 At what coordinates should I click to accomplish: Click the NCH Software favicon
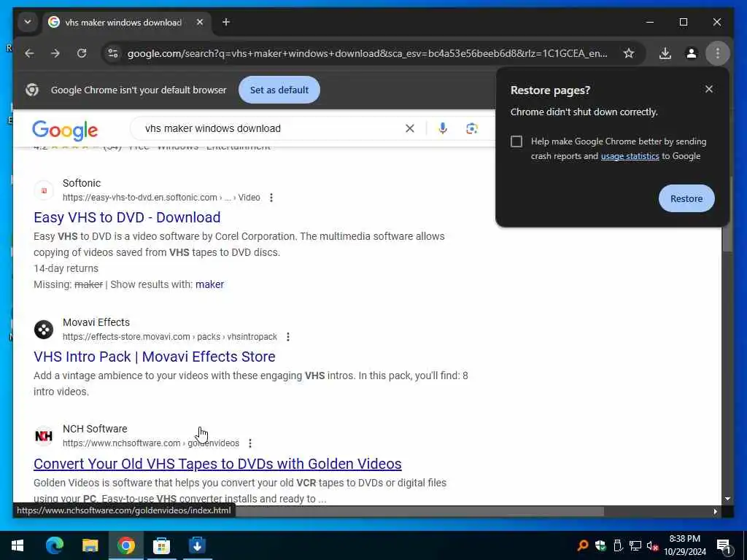[44, 436]
